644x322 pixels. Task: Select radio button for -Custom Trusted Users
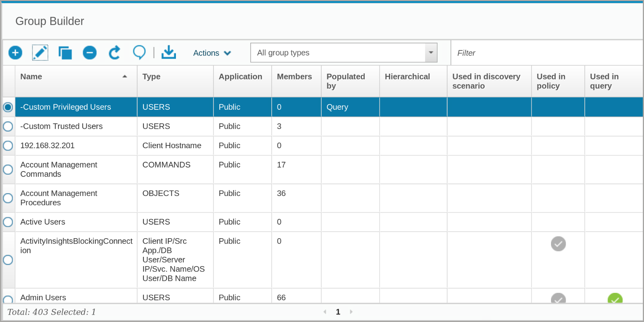[x=8, y=126]
